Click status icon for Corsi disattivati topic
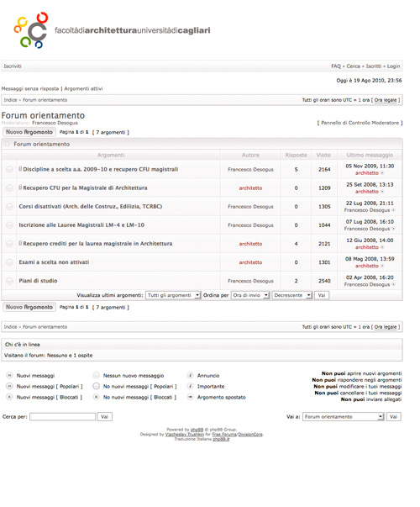420x507 pixels. tap(9, 206)
